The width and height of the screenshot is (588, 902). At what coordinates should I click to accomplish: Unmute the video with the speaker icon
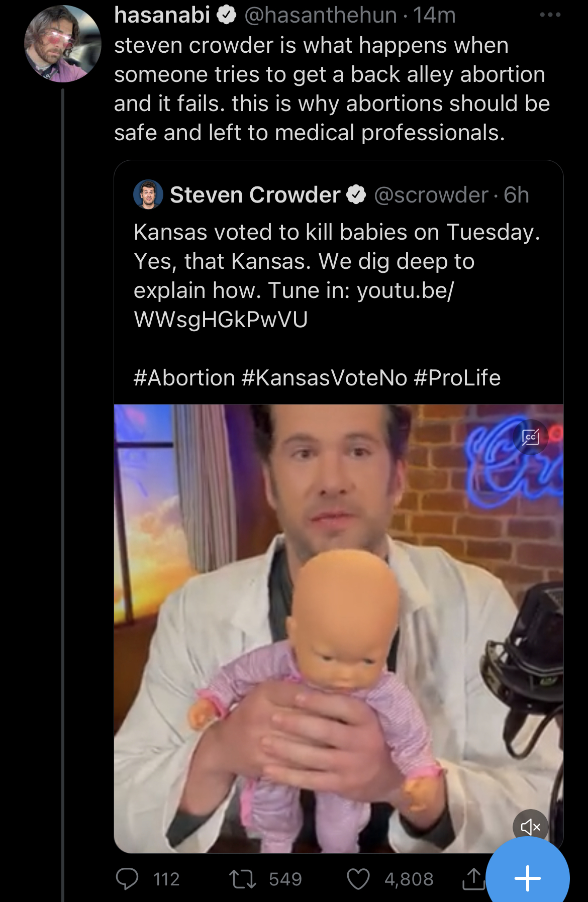coord(530,827)
